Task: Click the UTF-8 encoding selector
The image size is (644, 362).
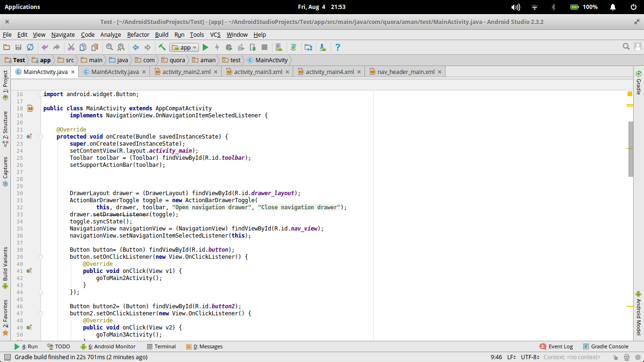Action: pos(530,357)
